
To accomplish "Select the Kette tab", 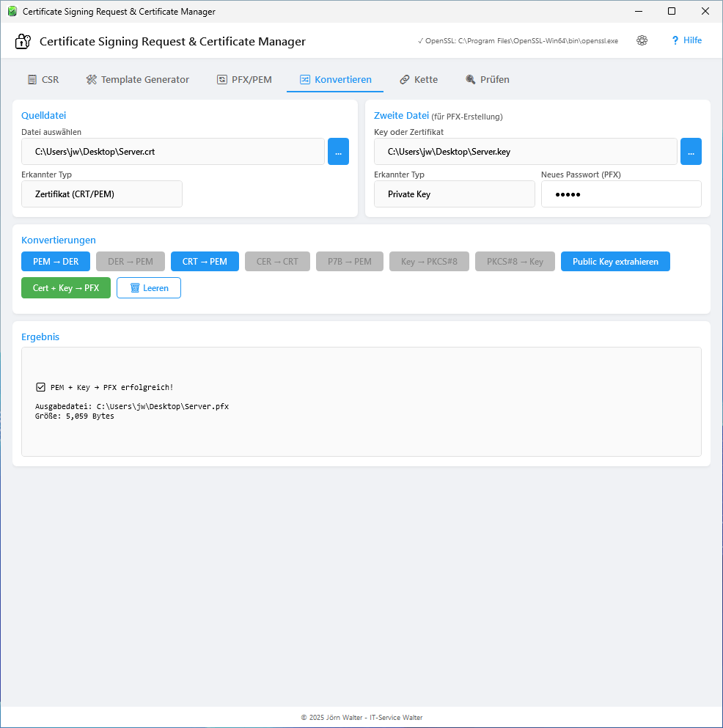I will tap(418, 78).
